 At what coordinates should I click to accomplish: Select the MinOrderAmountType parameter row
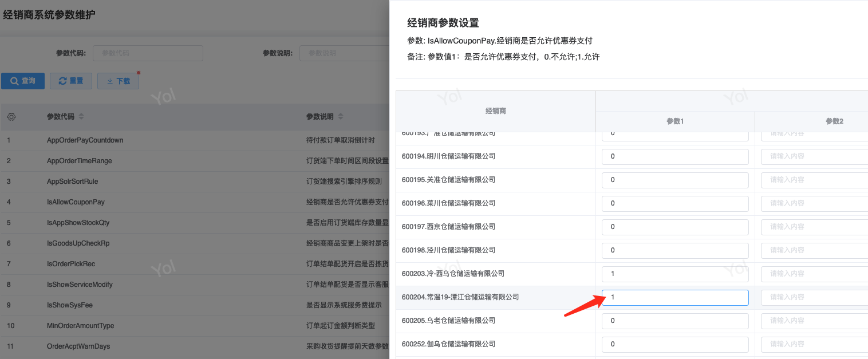[195, 326]
